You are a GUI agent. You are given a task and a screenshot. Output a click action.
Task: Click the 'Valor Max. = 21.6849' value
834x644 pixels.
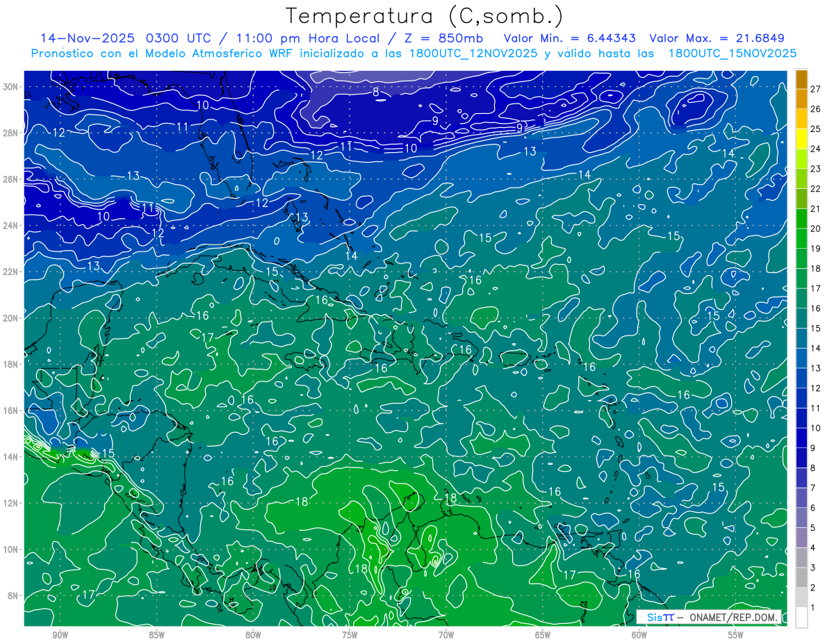click(x=717, y=38)
